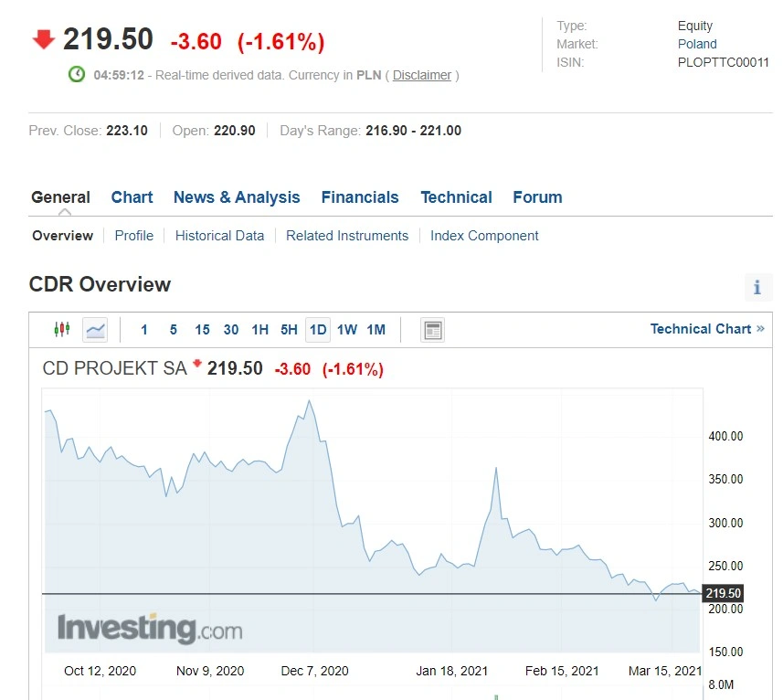This screenshot has height=700, width=783.
Task: Click the 8.0M volume axis label
Action: click(x=721, y=684)
